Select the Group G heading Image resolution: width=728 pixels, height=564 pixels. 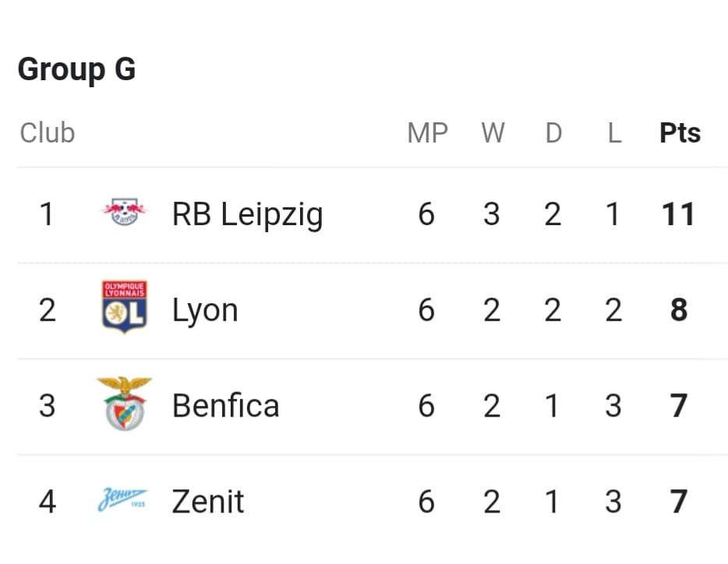pos(76,69)
